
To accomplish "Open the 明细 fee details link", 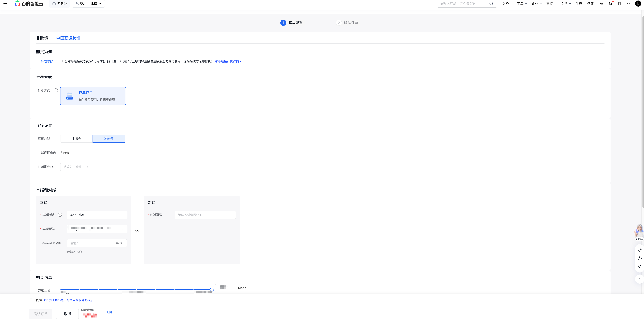I will coord(110,312).
